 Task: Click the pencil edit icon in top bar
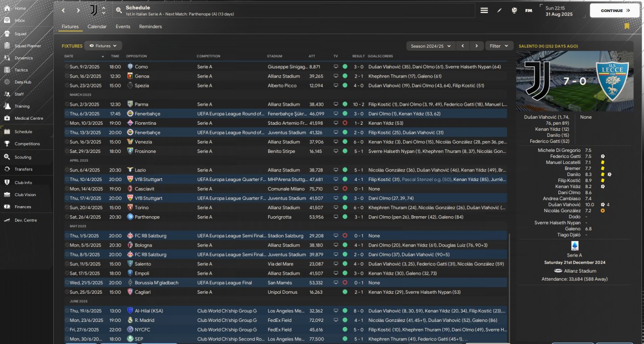click(x=499, y=11)
